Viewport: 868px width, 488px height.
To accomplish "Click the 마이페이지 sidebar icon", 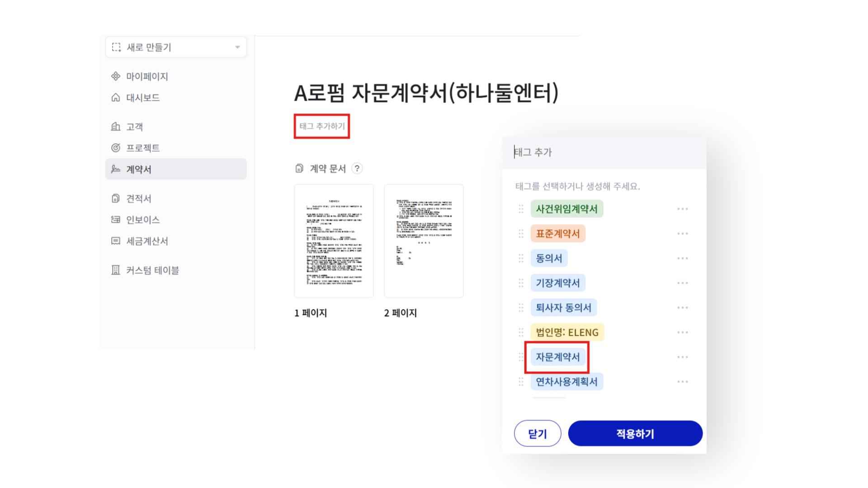I will coord(116,76).
